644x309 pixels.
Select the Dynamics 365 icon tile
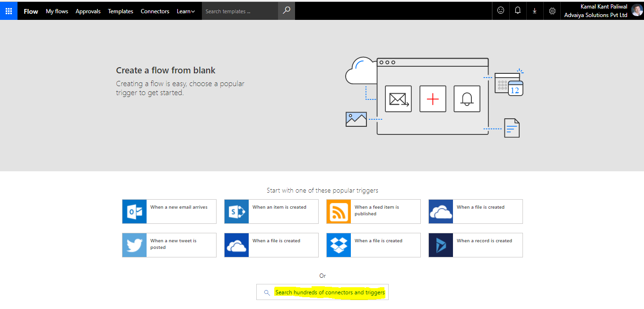point(441,245)
